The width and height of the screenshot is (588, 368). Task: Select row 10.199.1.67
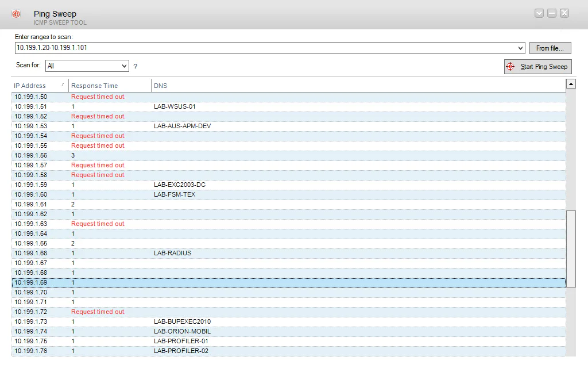(288, 263)
